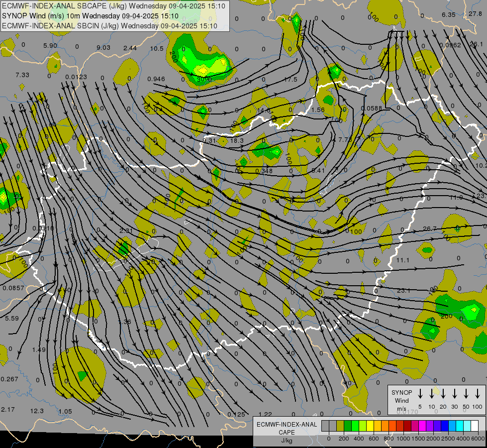The width and height of the screenshot is (487, 448).
Task: Select the bright green CAPE legend swatch
Action: [355, 426]
